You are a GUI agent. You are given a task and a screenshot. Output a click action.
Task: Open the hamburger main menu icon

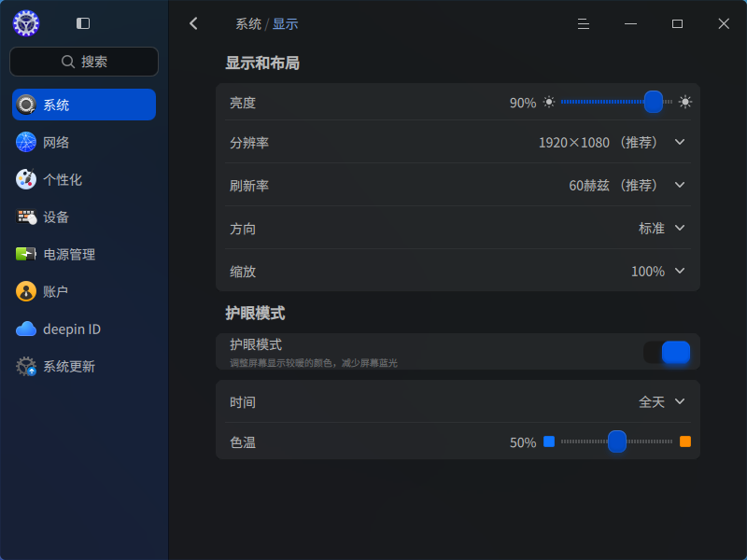[583, 24]
